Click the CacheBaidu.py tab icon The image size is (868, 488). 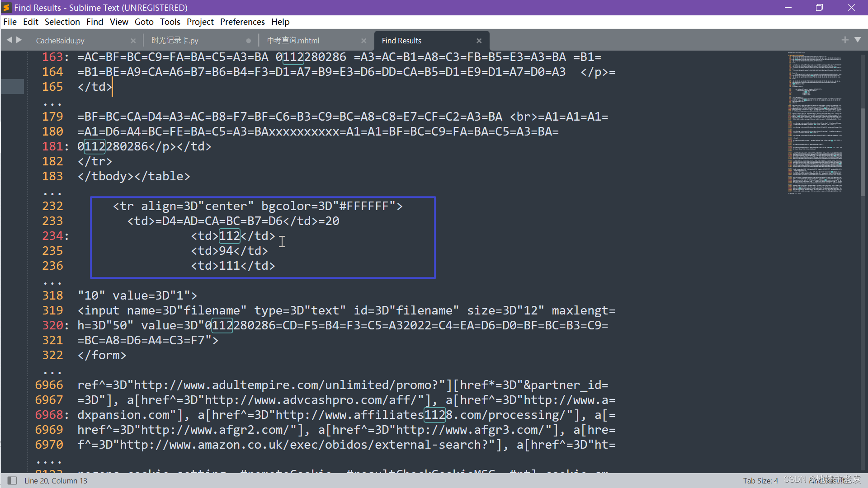(59, 41)
